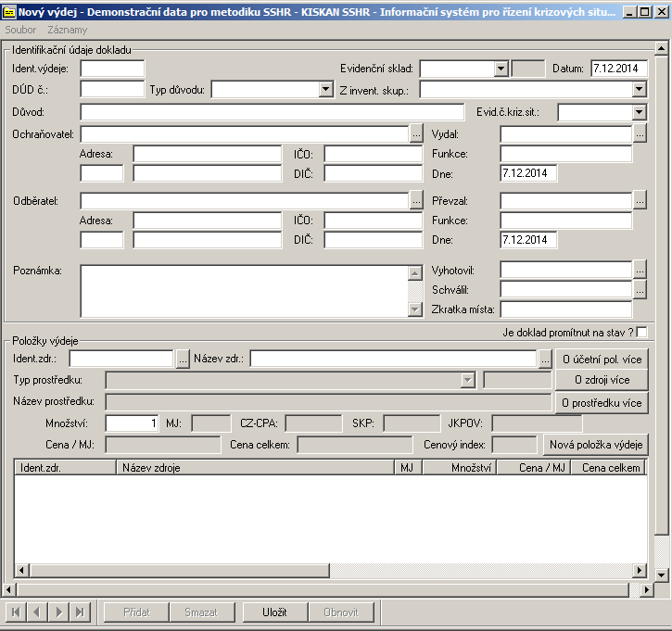Image resolution: width=672 pixels, height=631 pixels.
Task: Open Odběratel lookup ellipsis button
Action: [416, 200]
